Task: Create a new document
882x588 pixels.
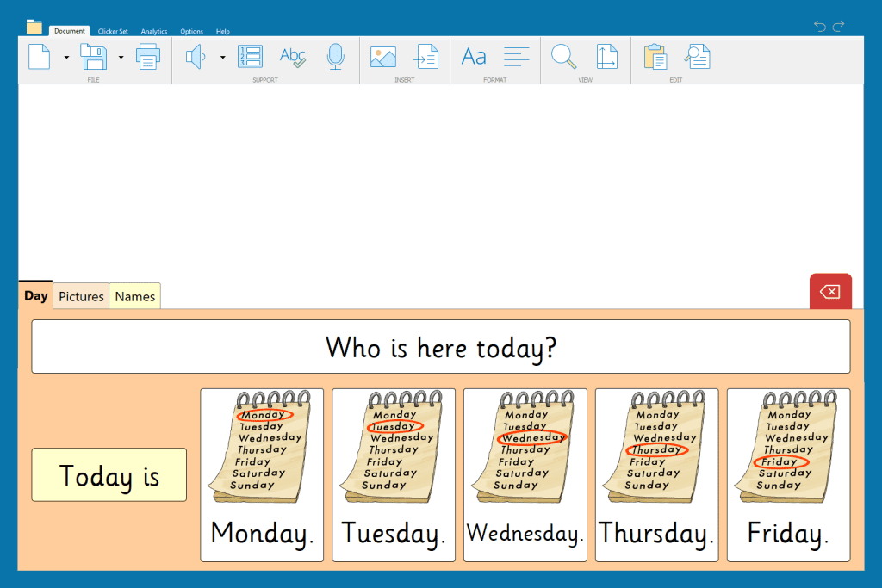Action: click(x=40, y=57)
